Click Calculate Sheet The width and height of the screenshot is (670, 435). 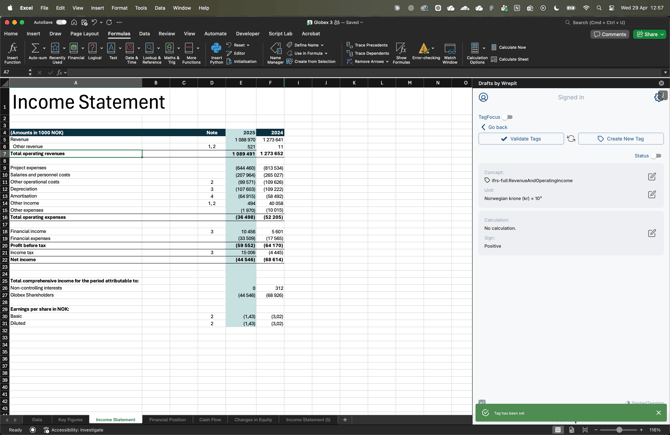[x=510, y=59]
